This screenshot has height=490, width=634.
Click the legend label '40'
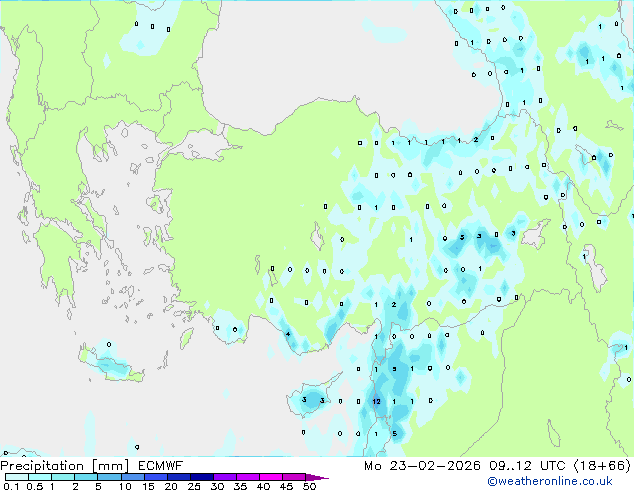pos(263,486)
